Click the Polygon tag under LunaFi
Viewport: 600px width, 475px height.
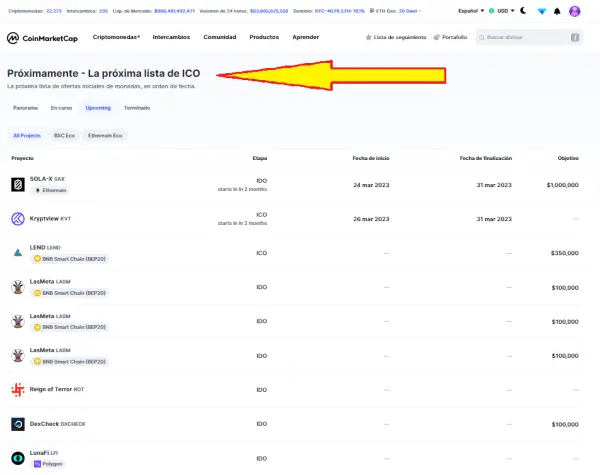(x=48, y=464)
